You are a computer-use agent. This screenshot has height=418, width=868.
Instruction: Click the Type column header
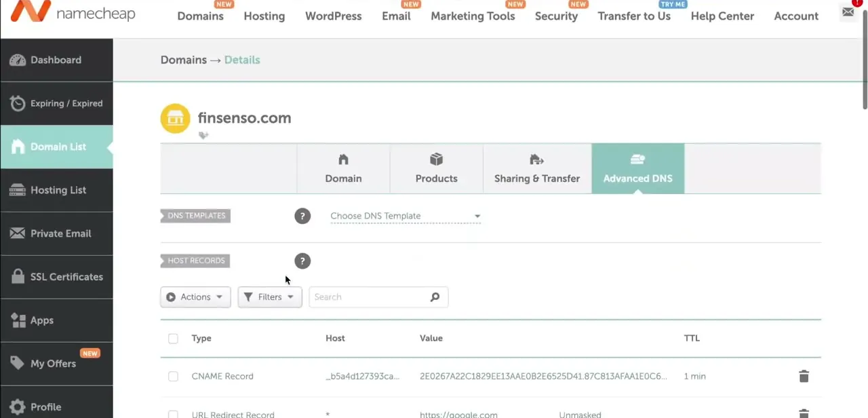pos(201,338)
